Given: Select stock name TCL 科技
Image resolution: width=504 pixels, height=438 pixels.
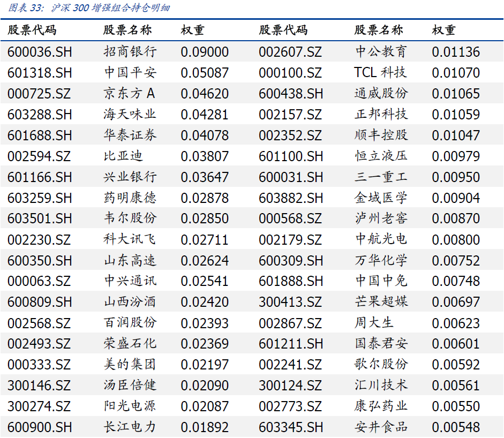Looking at the screenshot, I should tap(381, 72).
